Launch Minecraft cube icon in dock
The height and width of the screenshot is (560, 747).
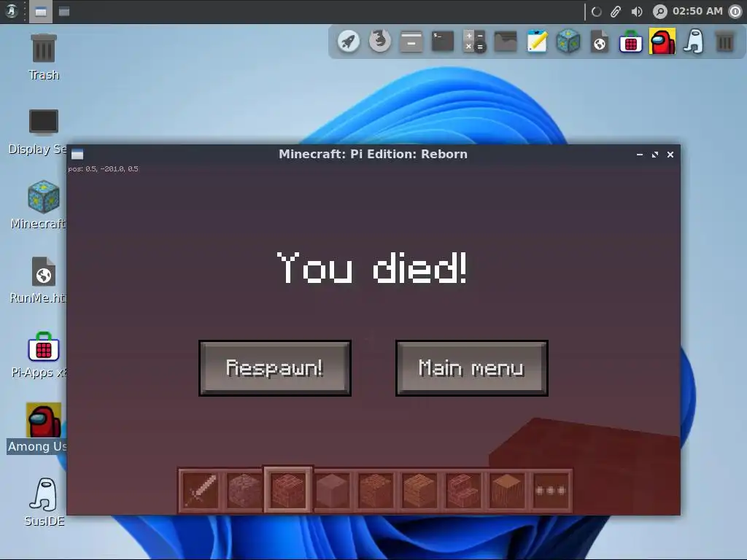click(568, 42)
